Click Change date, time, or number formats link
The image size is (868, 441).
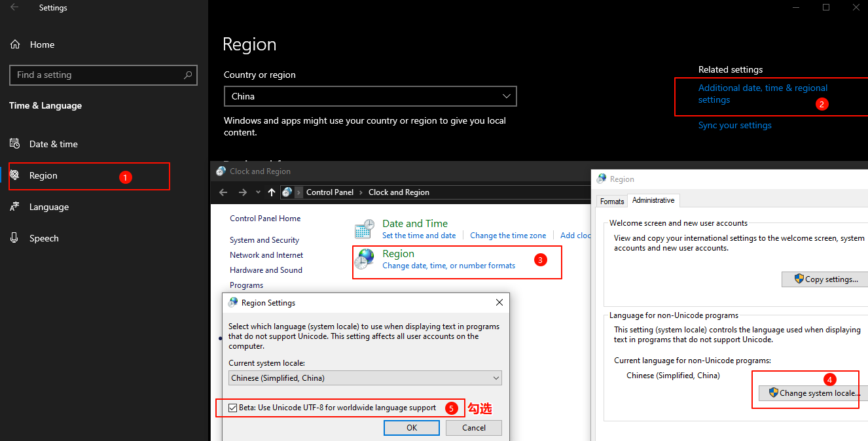click(x=448, y=266)
